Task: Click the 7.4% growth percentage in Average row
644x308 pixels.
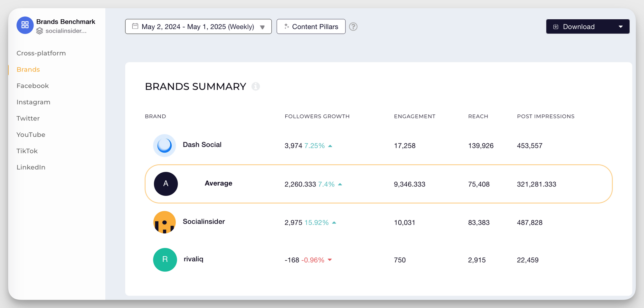Action: [327, 184]
